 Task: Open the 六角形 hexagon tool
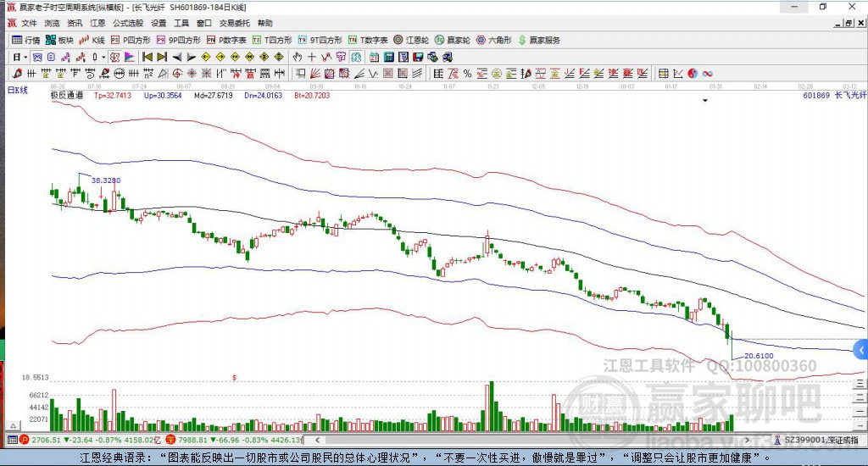coord(494,40)
